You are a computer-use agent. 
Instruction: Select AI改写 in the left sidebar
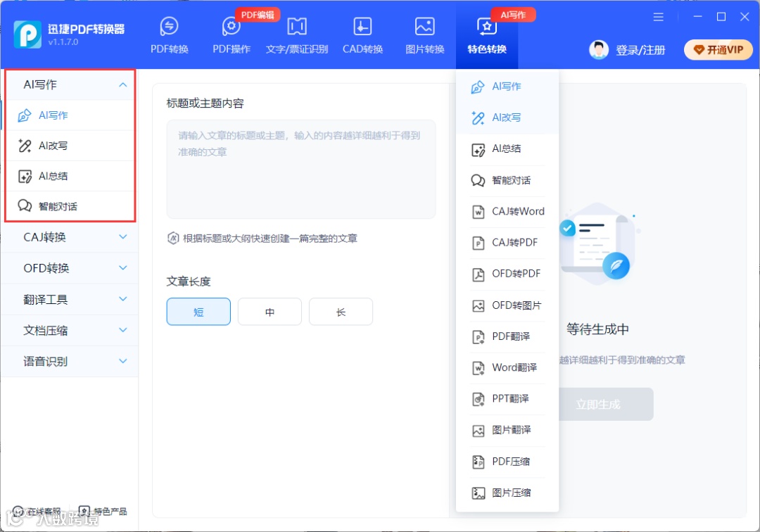tap(71, 146)
